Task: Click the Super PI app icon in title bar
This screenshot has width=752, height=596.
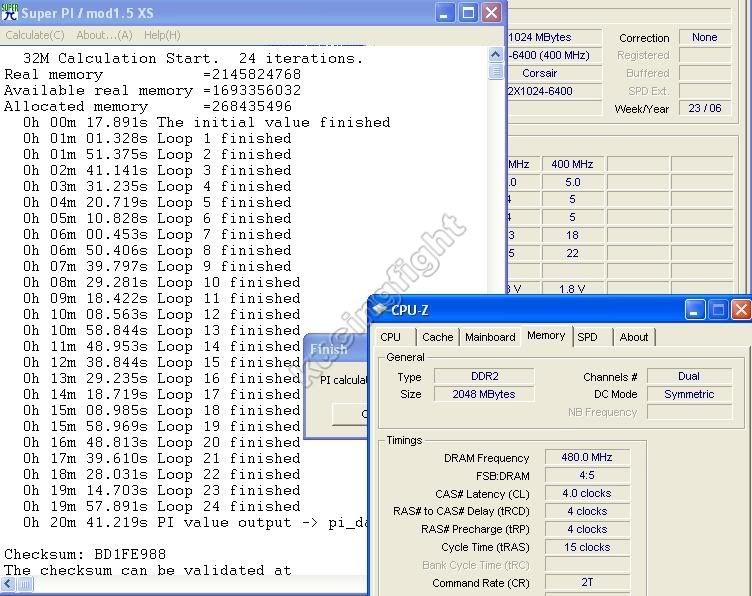Action: coord(9,12)
